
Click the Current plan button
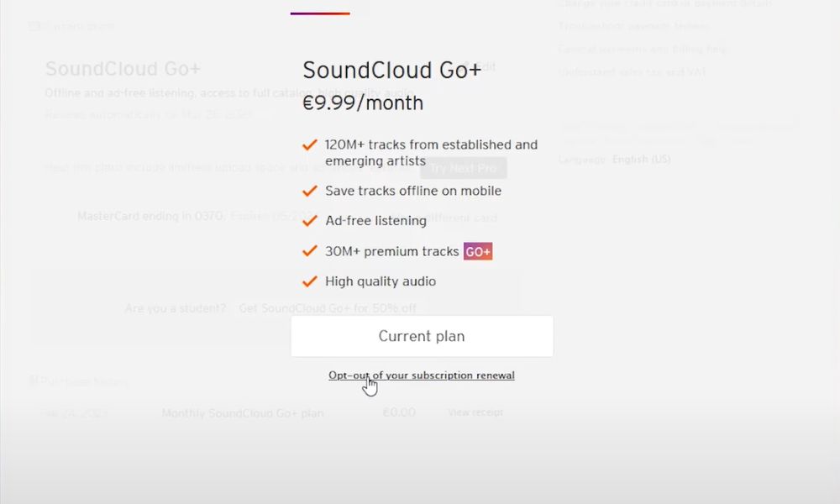(x=422, y=335)
